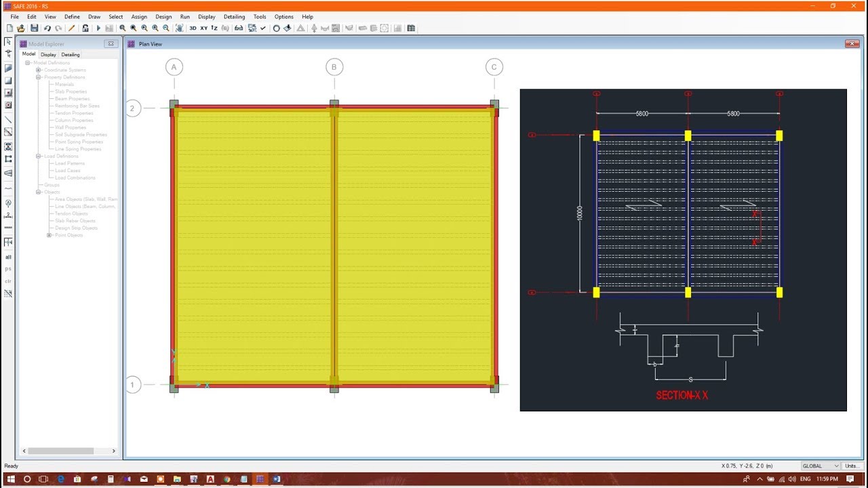Switch to the Display tab in Model Explorer

tap(48, 54)
